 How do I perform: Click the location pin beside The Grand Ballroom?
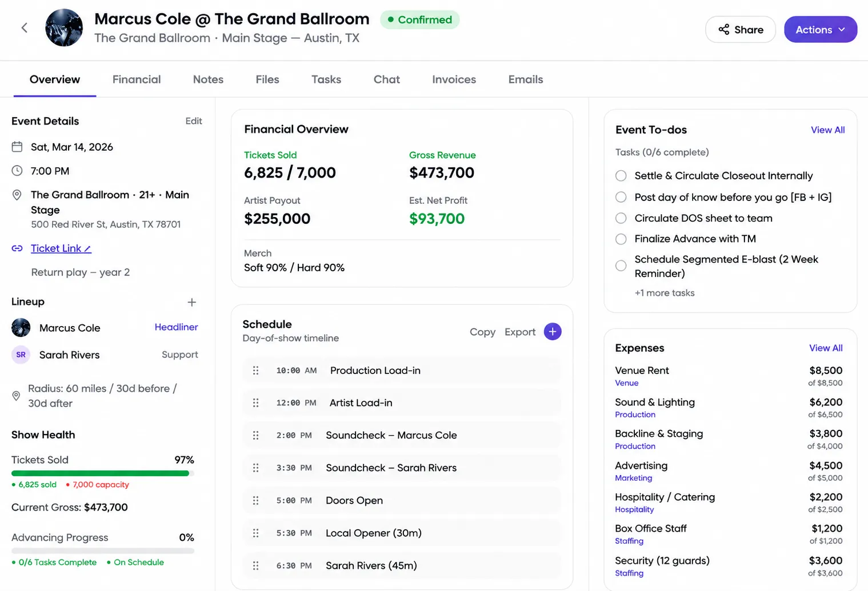pos(17,195)
